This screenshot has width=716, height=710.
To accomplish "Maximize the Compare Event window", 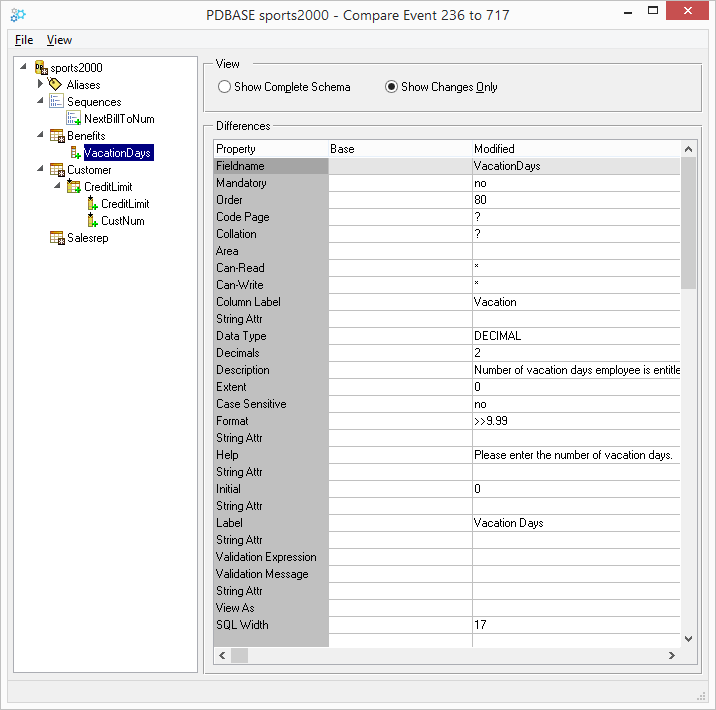I will pyautogui.click(x=653, y=11).
